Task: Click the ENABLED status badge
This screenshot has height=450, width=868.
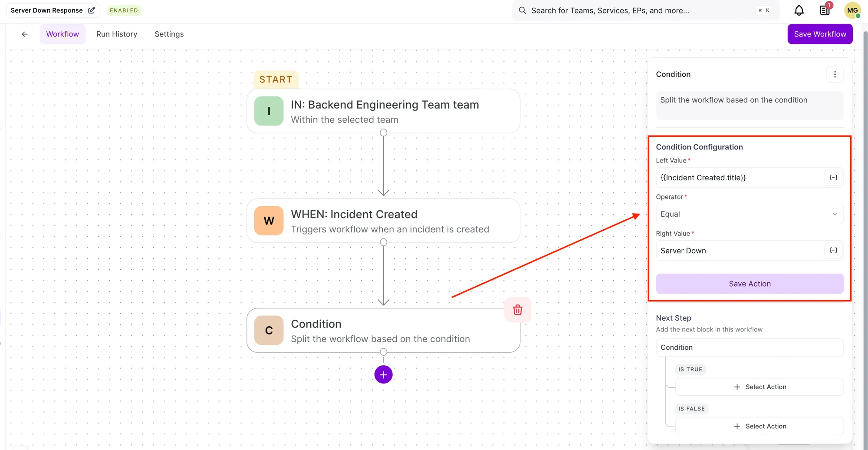Action: point(124,10)
